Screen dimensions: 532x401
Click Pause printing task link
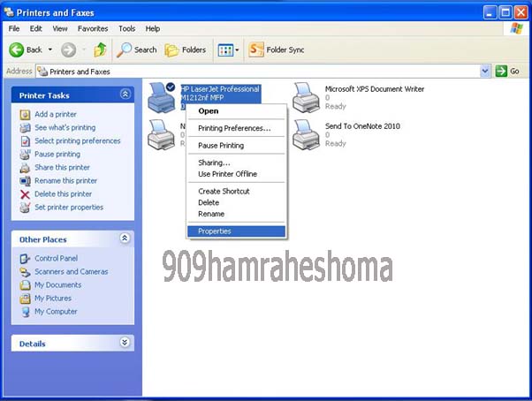pyautogui.click(x=57, y=154)
